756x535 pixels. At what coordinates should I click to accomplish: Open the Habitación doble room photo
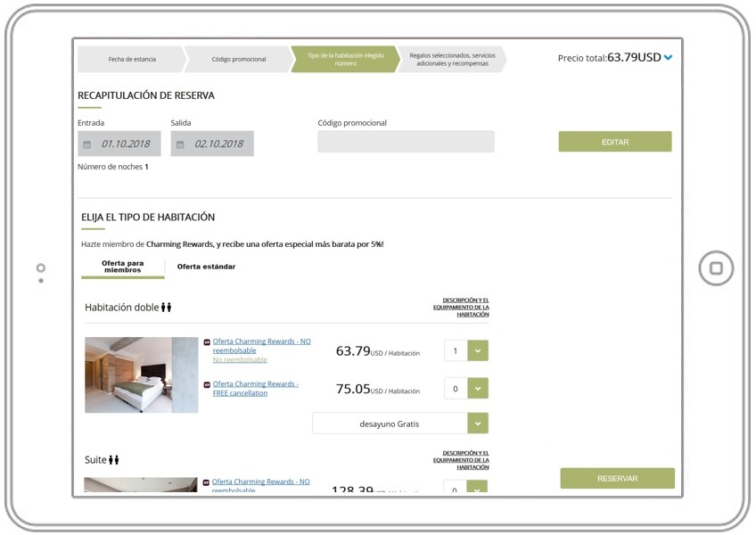(x=141, y=374)
